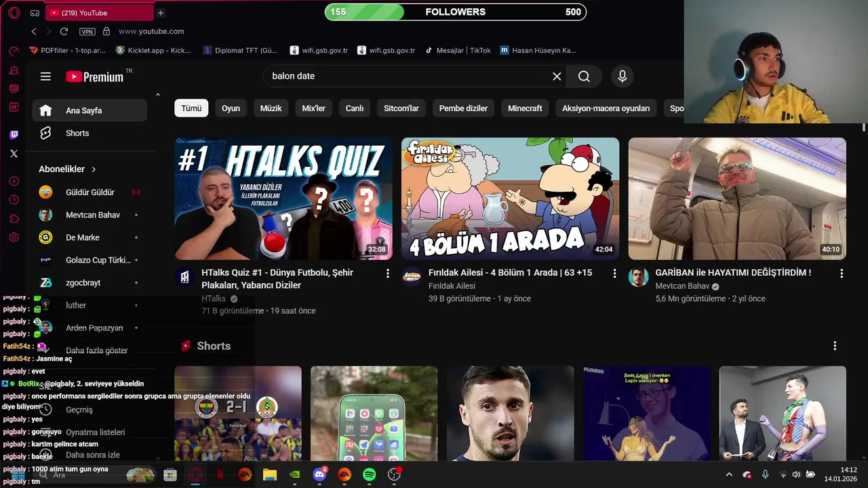Screen dimensions: 868x488
Task: Switch to the (219) YouTube tab
Action: tap(100, 13)
